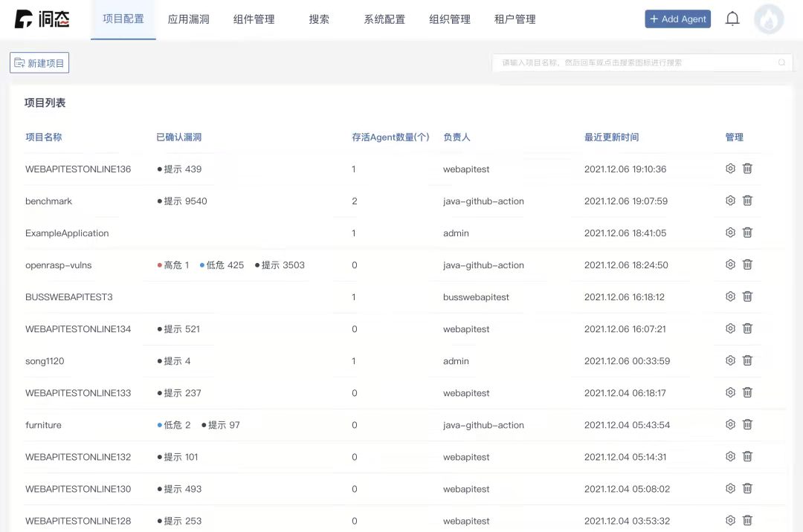Delete the WEBAPITESTONLINE134 project
The width and height of the screenshot is (803, 532).
point(747,328)
